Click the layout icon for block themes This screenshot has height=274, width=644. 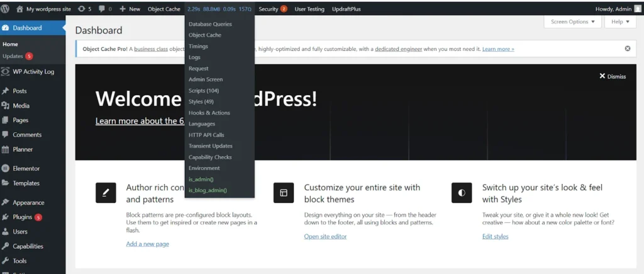284,193
